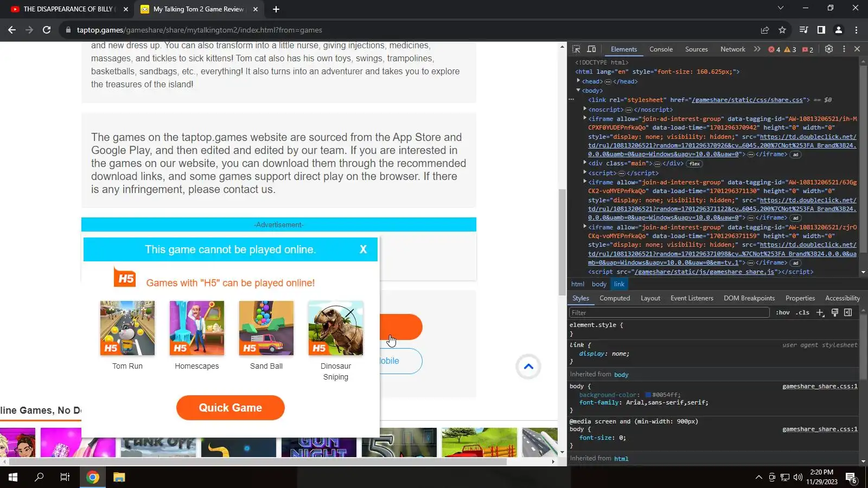Expand the first script element node
The width and height of the screenshot is (868, 488).
coord(585,172)
